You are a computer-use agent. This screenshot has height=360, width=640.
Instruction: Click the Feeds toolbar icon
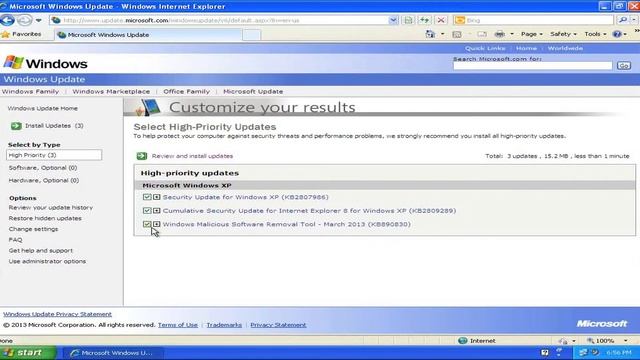click(457, 34)
